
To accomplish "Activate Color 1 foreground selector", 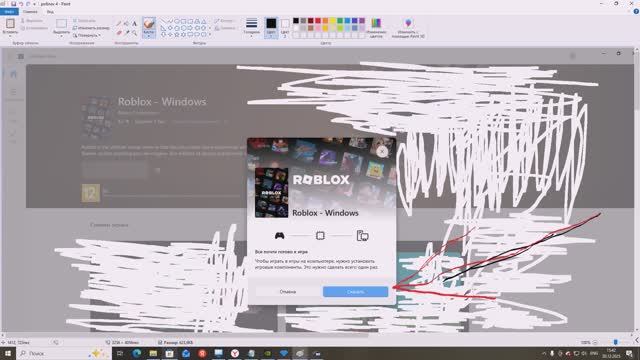I will pyautogui.click(x=271, y=28).
